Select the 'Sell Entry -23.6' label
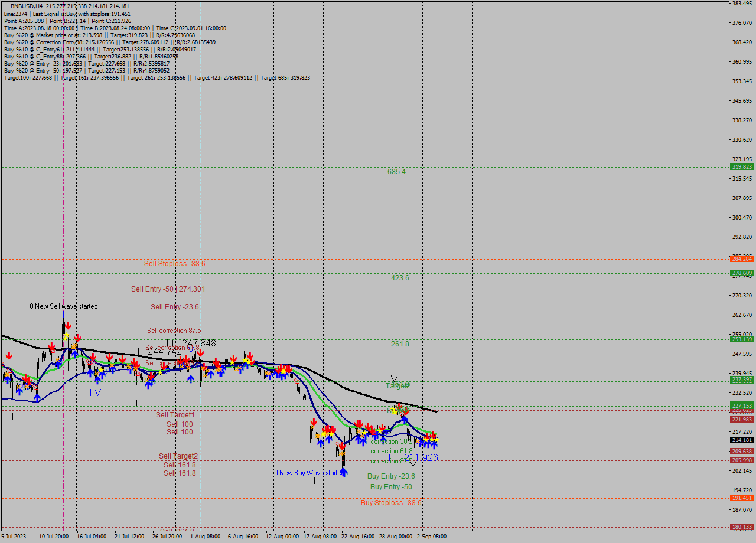 coord(175,307)
